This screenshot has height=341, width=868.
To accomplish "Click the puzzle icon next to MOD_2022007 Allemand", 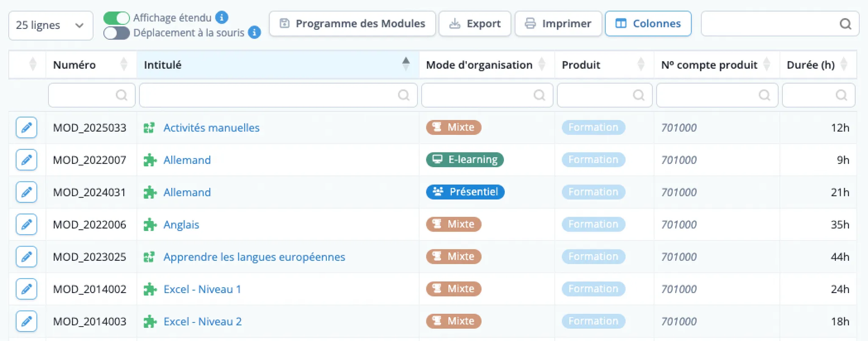I will click(150, 160).
